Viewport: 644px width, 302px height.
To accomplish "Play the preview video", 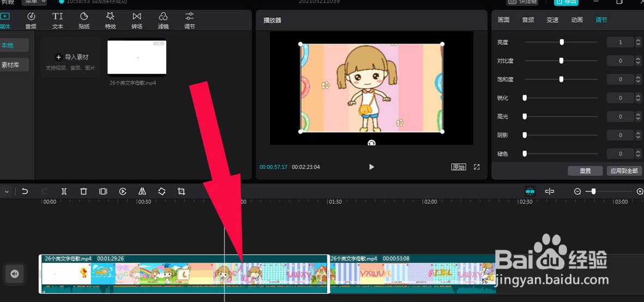I will coord(371,167).
